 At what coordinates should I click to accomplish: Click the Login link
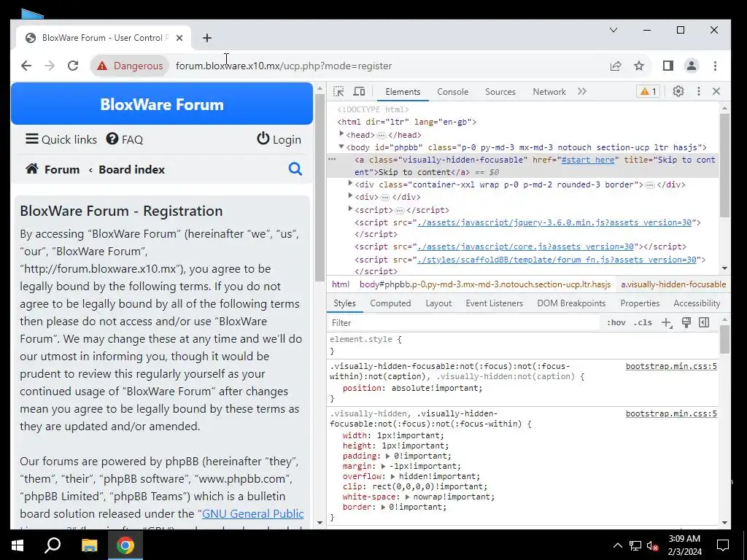(x=279, y=139)
